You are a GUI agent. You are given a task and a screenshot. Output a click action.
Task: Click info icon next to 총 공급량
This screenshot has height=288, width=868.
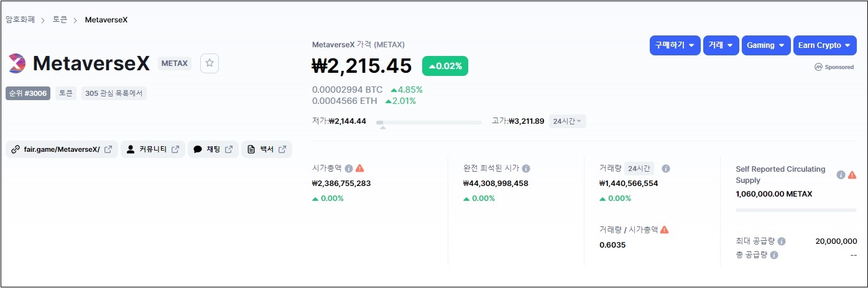(x=774, y=255)
